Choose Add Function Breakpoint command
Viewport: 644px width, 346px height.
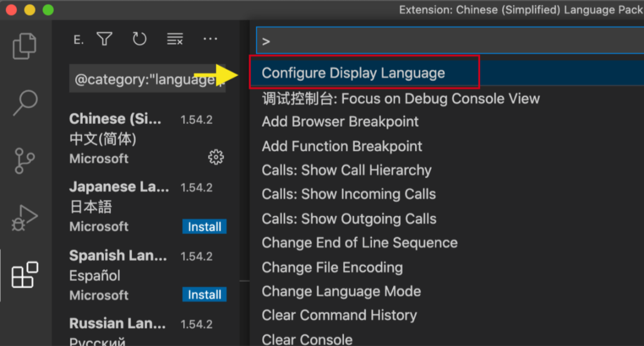point(447,146)
